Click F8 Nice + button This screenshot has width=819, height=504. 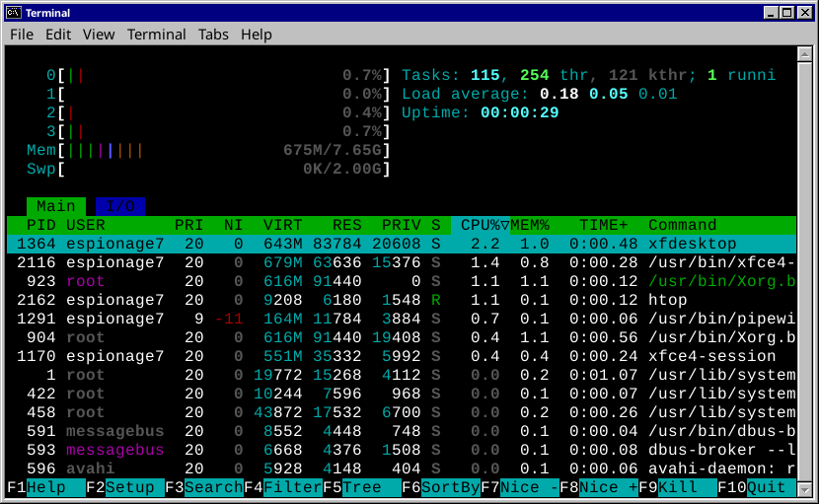coord(599,487)
